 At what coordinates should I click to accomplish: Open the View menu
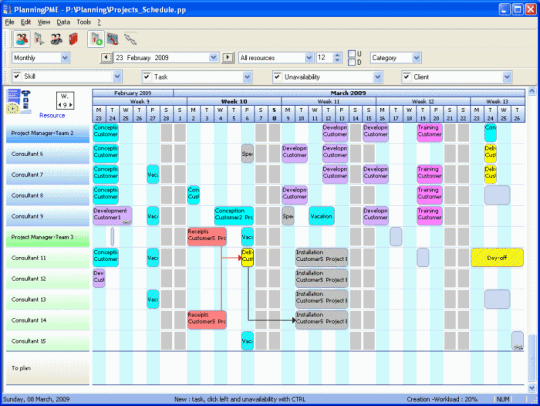[44, 22]
